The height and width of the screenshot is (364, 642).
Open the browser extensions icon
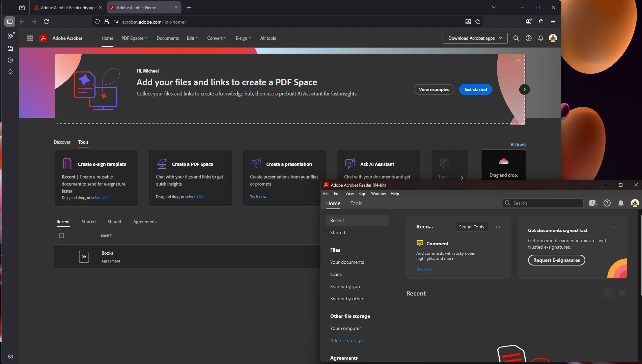[541, 22]
